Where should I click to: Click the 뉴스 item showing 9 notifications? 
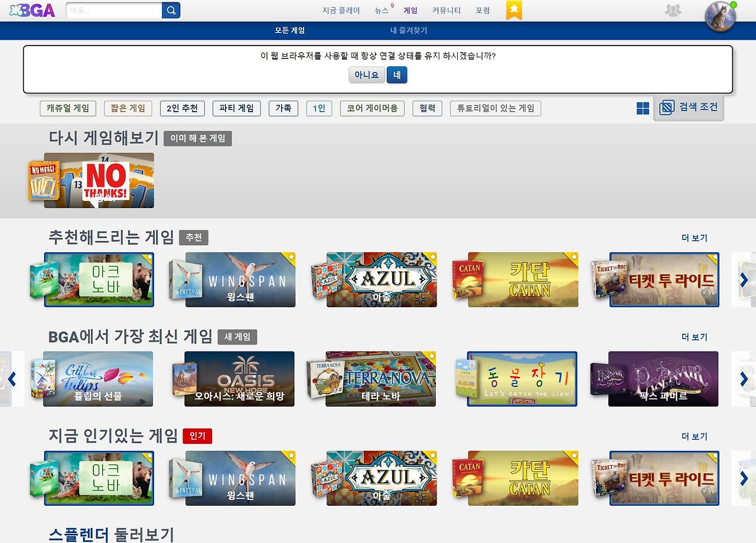coord(383,10)
